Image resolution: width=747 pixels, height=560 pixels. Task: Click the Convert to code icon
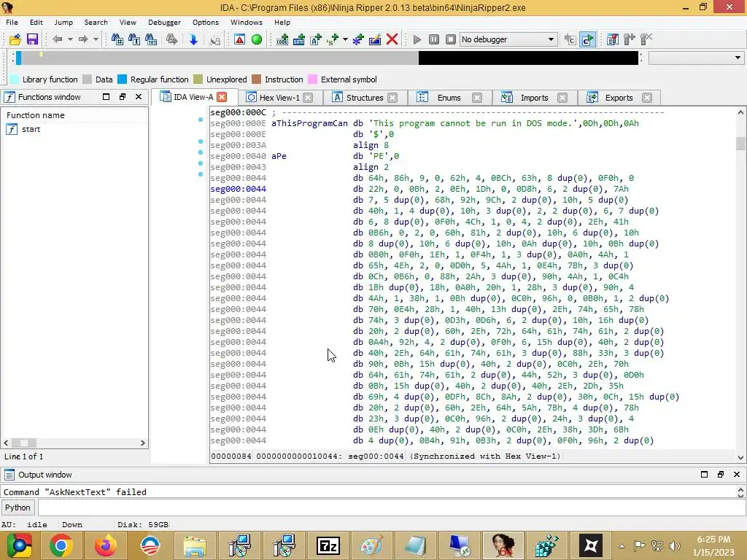click(x=282, y=39)
